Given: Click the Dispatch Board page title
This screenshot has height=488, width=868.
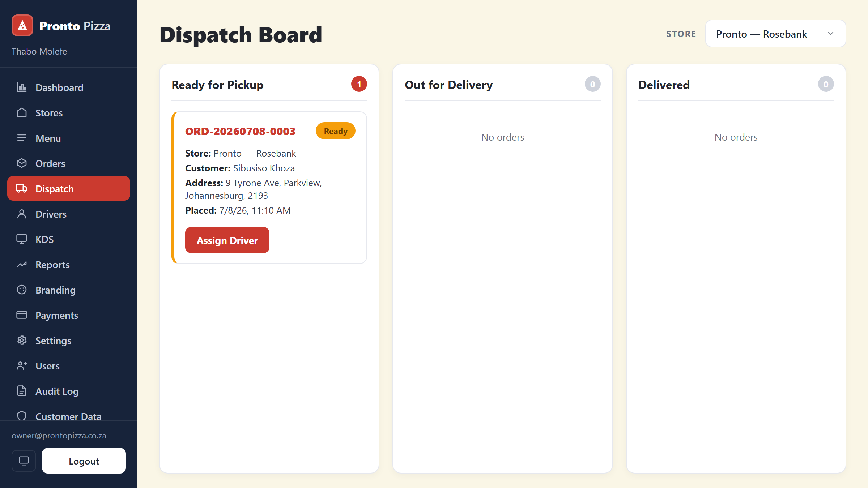Looking at the screenshot, I should [241, 35].
